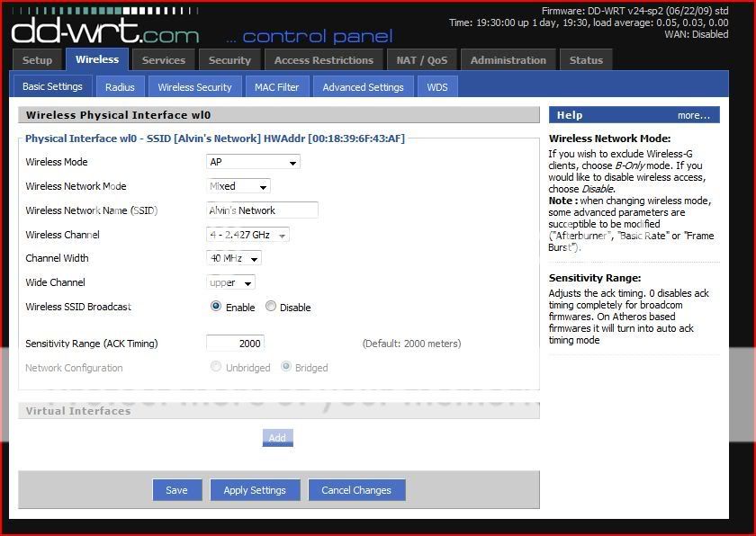
Task: Click the Wireless Network Name SSID field
Action: (x=262, y=210)
